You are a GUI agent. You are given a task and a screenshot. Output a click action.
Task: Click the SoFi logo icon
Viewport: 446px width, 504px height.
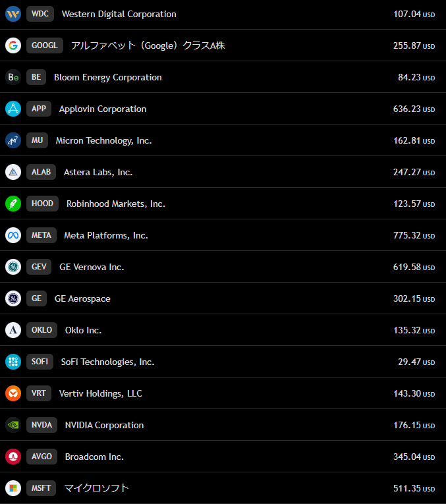13,362
